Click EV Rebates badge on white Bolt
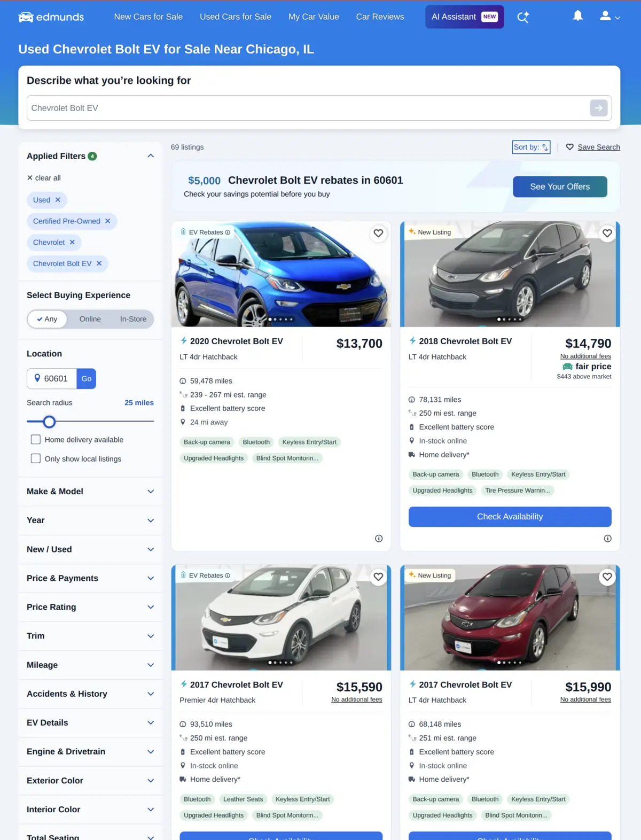The width and height of the screenshot is (641, 840). [x=206, y=575]
